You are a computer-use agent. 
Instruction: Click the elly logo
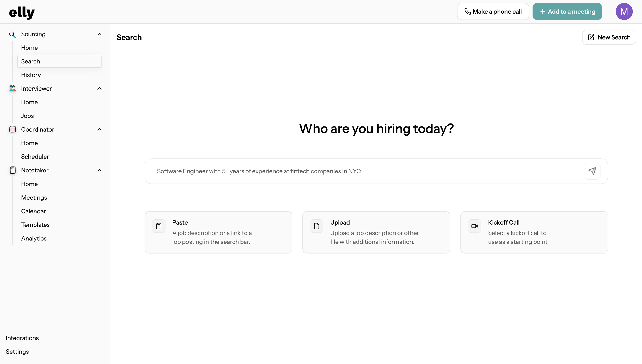point(22,12)
